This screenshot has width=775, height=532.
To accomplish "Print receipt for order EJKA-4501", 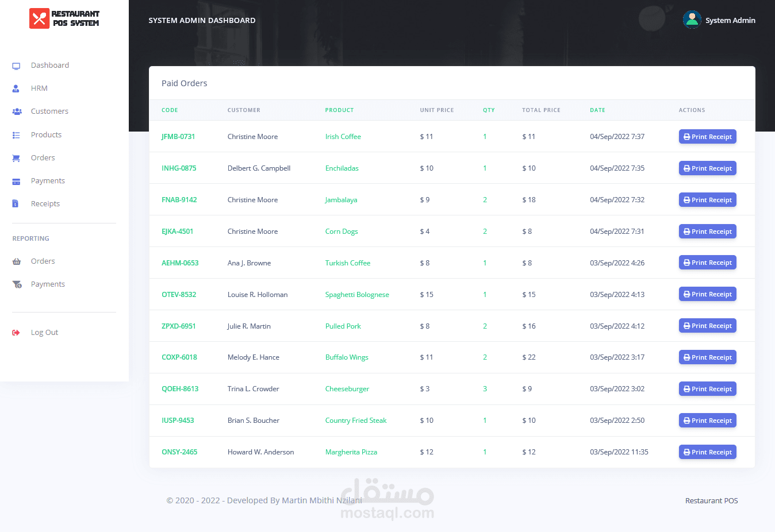I will click(708, 232).
